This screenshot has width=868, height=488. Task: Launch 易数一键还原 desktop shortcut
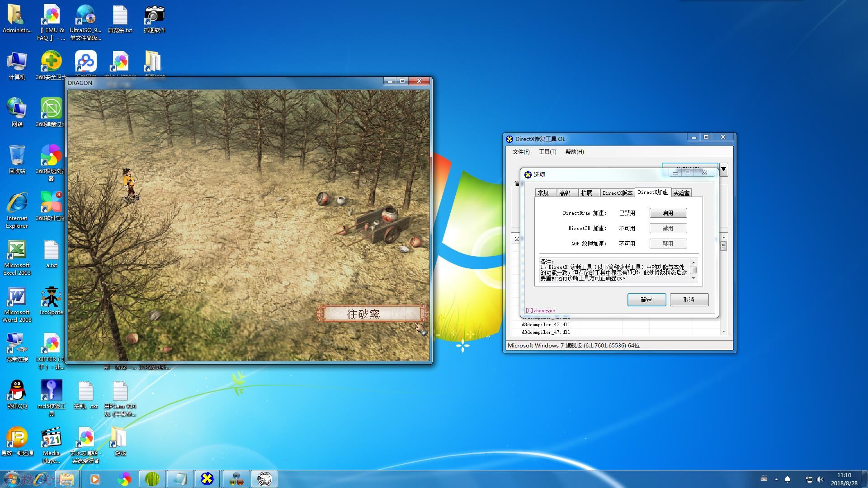17,442
